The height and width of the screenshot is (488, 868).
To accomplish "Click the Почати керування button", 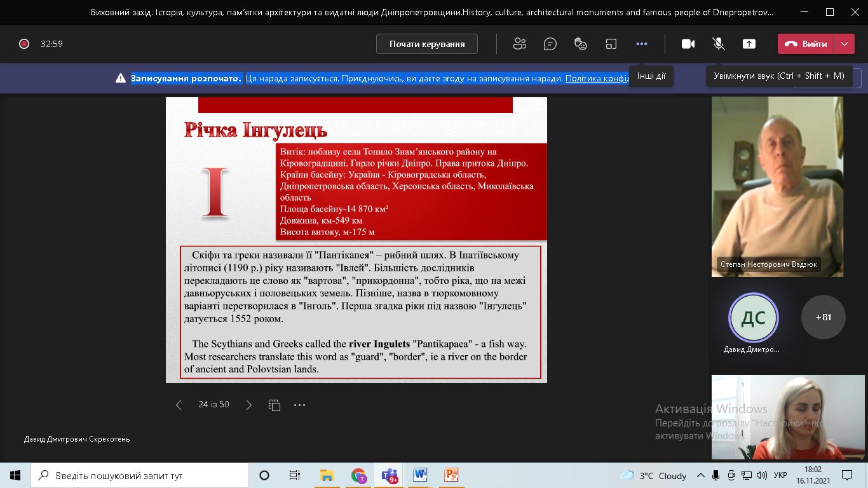I will point(427,44).
